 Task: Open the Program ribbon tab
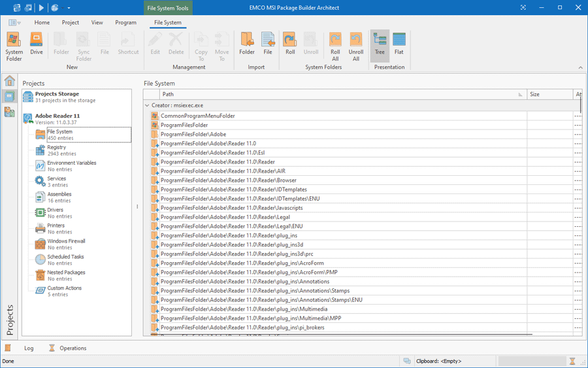pos(125,22)
